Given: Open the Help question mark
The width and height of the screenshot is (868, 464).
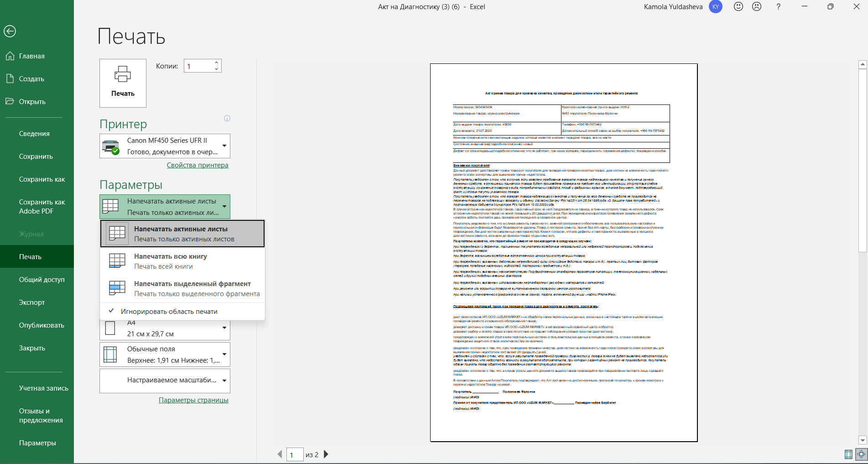Looking at the screenshot, I should [778, 7].
